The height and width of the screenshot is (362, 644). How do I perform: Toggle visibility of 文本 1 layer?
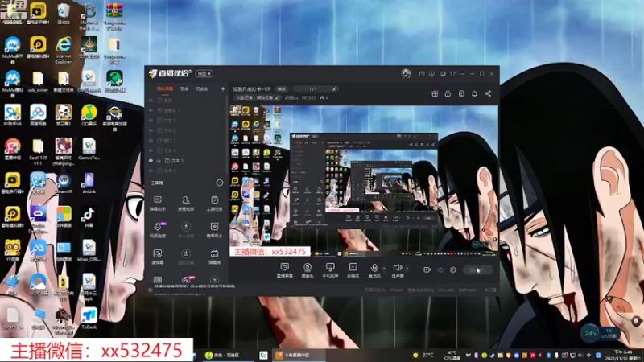tap(151, 160)
